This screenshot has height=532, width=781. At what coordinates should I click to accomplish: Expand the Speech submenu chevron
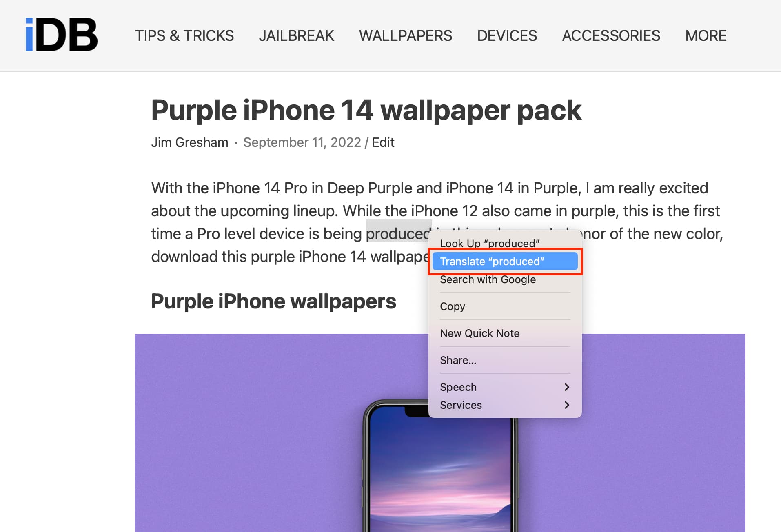[566, 387]
